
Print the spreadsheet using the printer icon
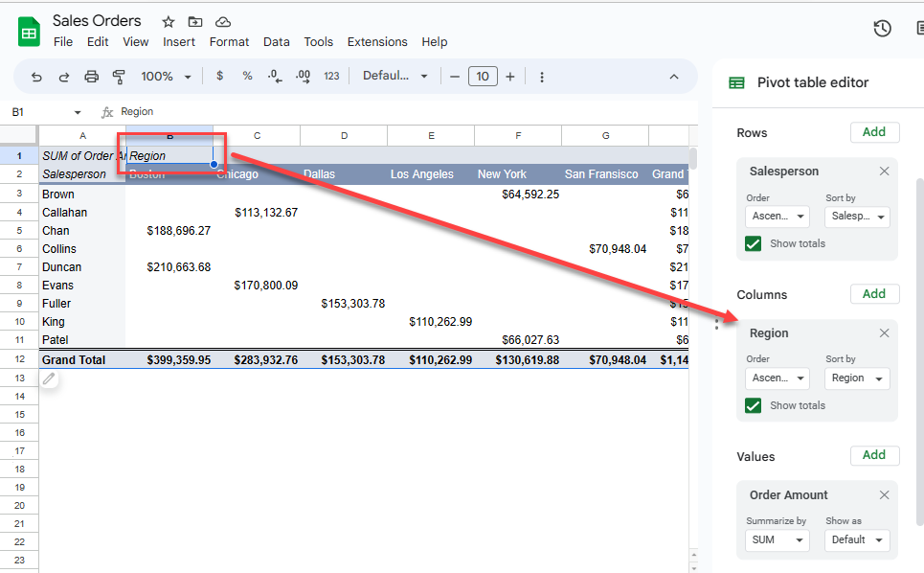pyautogui.click(x=92, y=77)
